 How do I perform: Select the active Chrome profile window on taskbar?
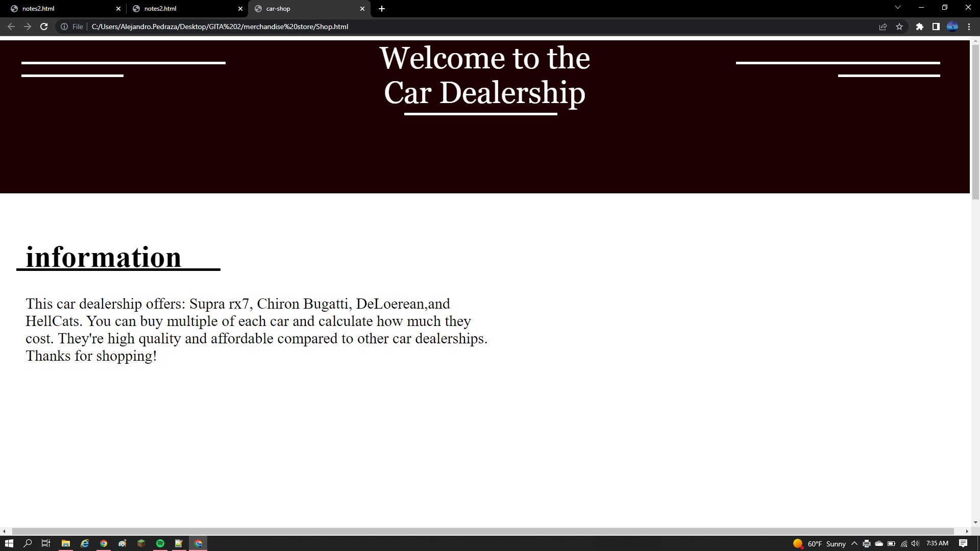198,543
